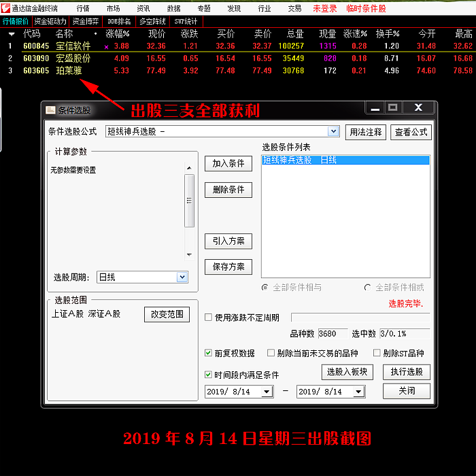Switch to the 行情报价 tab
This screenshot has height=476, width=476.
(x=16, y=22)
